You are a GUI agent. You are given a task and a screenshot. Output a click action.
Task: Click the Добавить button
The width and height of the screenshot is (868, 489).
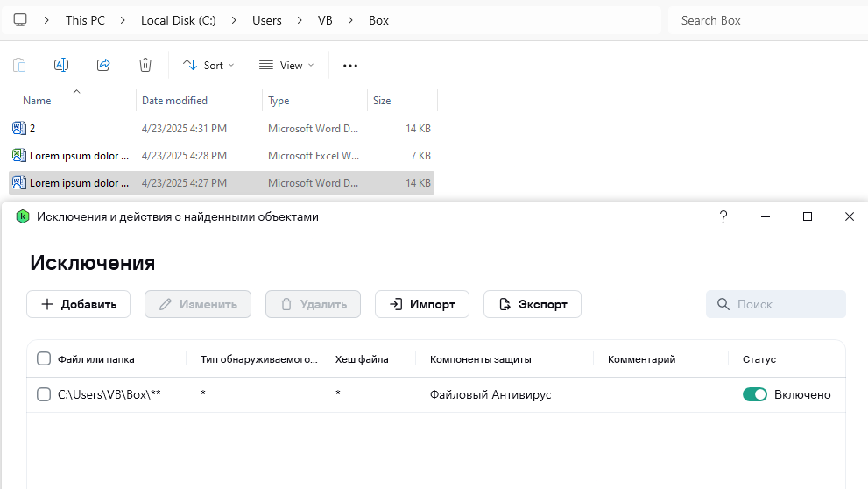tap(79, 304)
